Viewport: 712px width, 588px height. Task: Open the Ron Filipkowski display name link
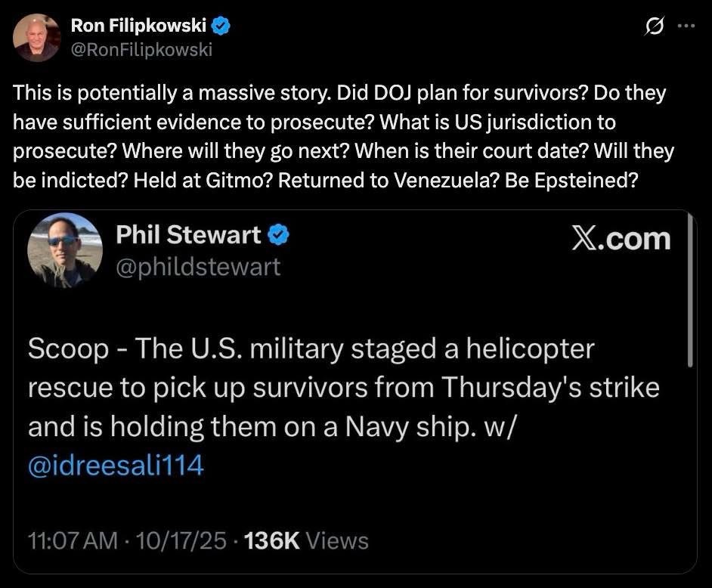click(139, 27)
